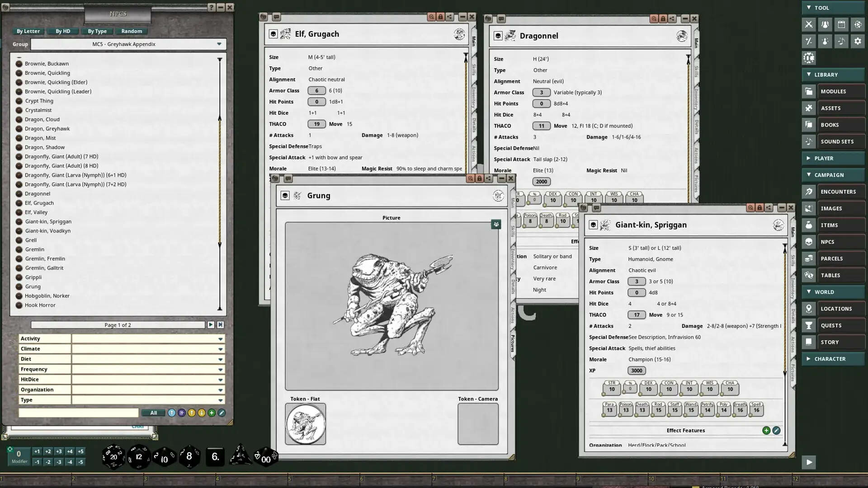Roll the d20 die
Screen dimensions: 868x488
113,456
